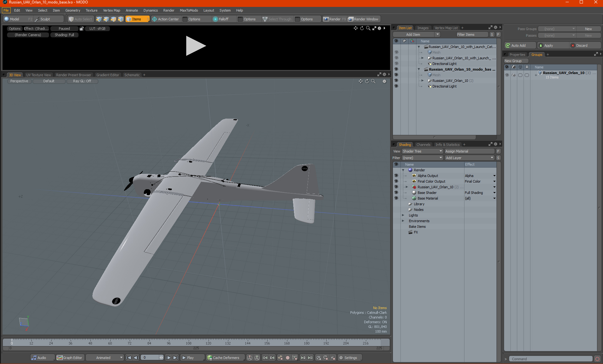
Task: Toggle visibility of Base Material layer
Action: point(396,198)
